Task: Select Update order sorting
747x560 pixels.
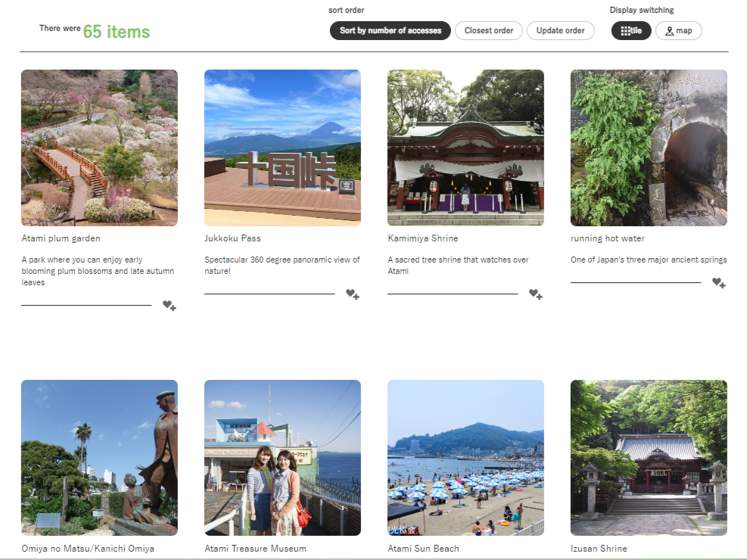Action: (x=560, y=31)
